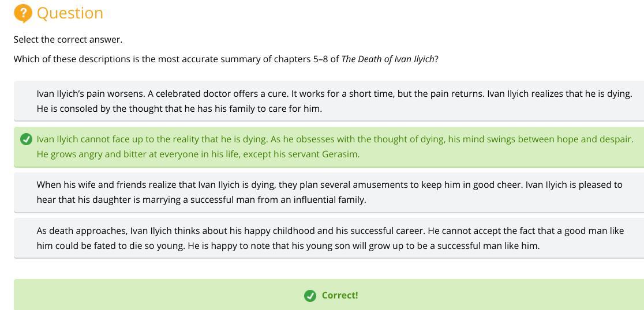
Task: Click the line "He is consoled by the thought"
Action: click(x=179, y=109)
